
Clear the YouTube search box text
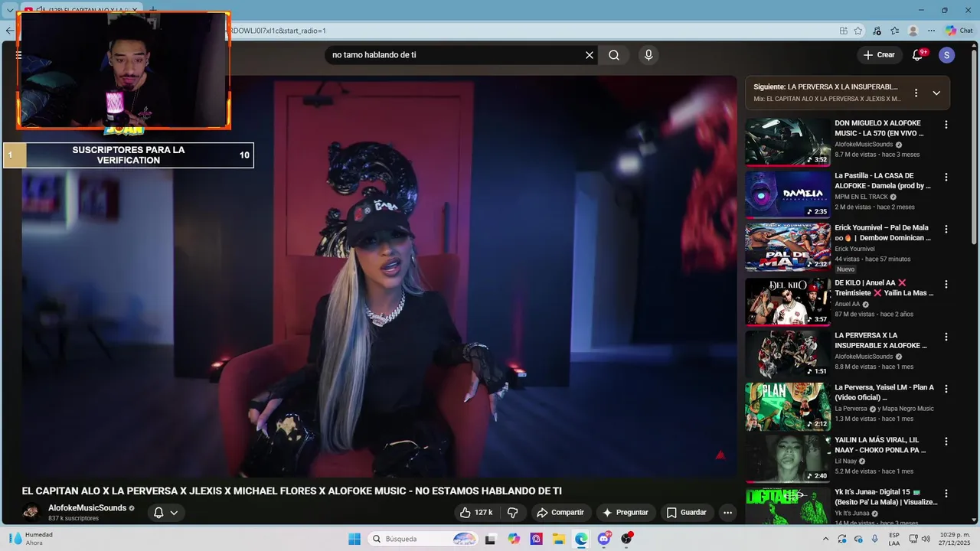coord(590,55)
